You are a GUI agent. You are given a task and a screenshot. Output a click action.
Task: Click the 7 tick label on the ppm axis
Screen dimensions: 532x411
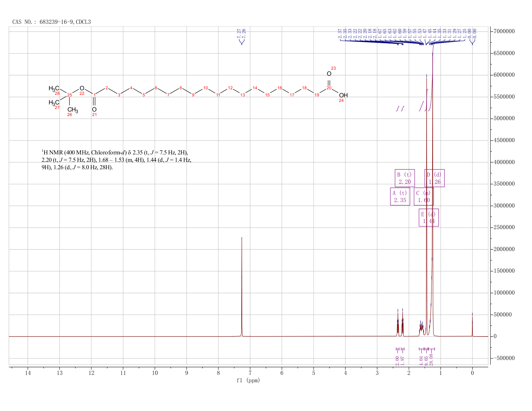tap(250, 373)
